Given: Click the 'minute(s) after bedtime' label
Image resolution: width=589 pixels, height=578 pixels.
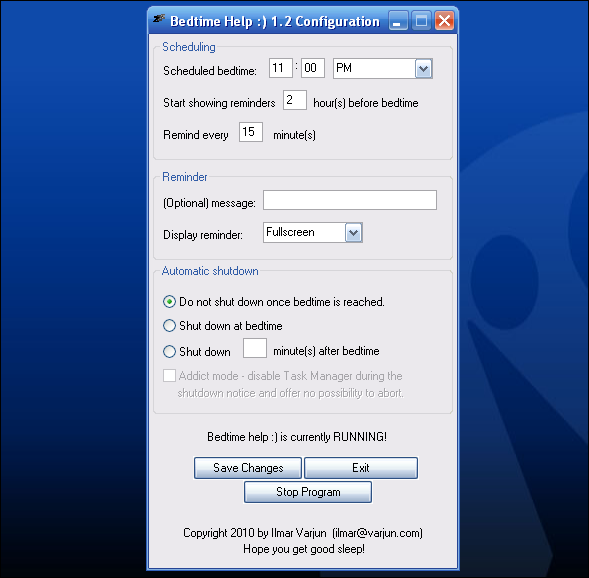Looking at the screenshot, I should [326, 351].
